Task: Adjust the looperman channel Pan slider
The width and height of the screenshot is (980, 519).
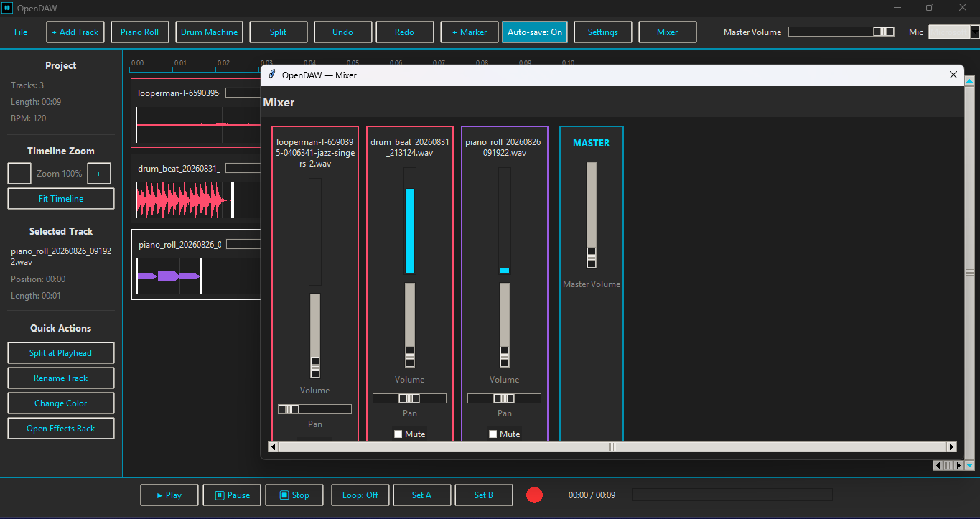Action: 315,409
